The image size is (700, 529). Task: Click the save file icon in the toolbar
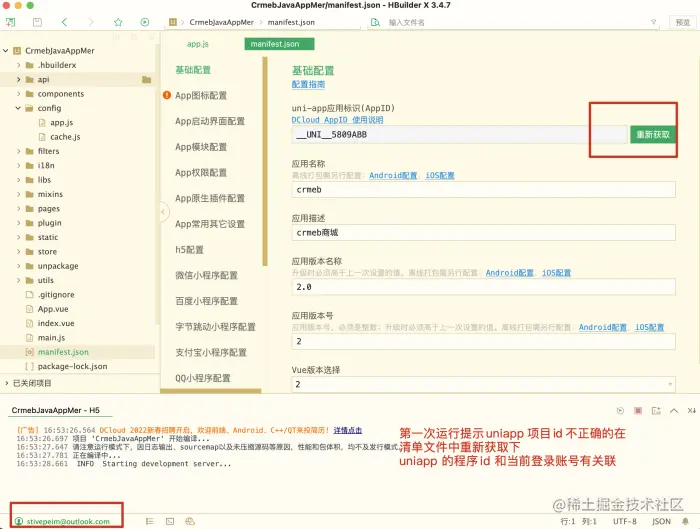(38, 22)
